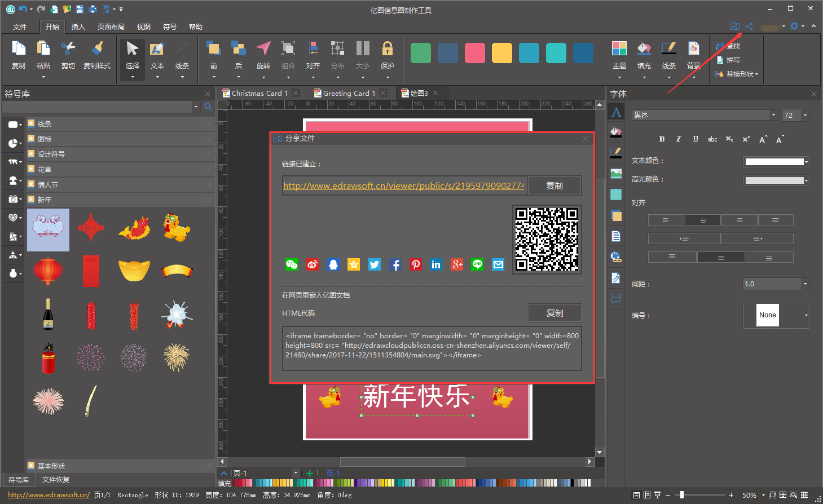Copy the HTML code with 复制 button
The height and width of the screenshot is (504, 823).
point(554,313)
